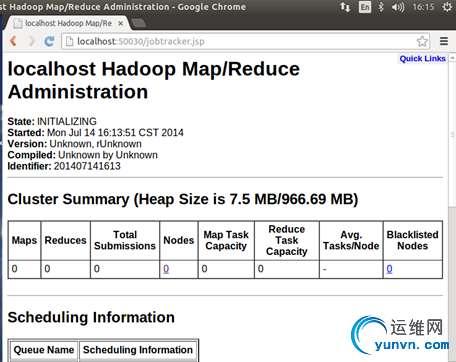Go back using browser back arrow
This screenshot has height=362, width=456.
[x=14, y=41]
